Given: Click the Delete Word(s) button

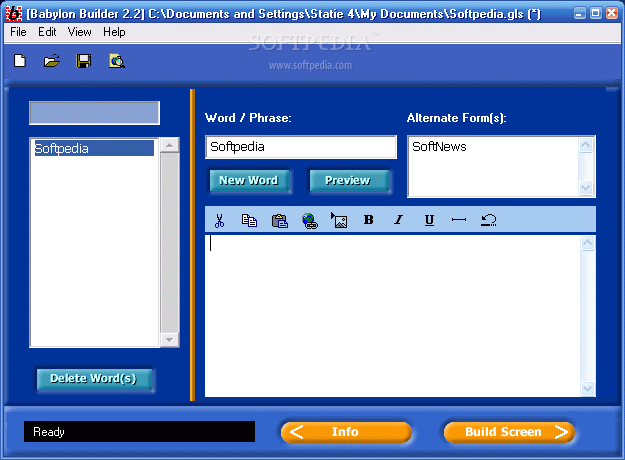Looking at the screenshot, I should [94, 379].
